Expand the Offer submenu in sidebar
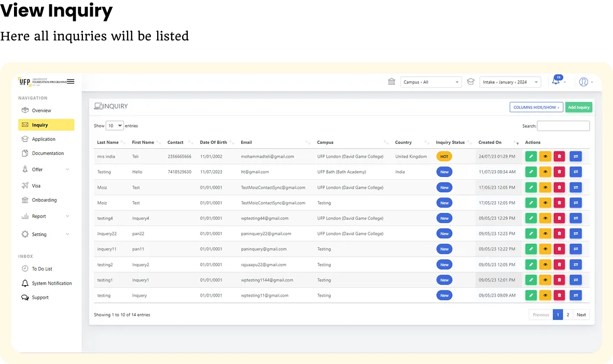The height and width of the screenshot is (364, 613). click(x=46, y=169)
